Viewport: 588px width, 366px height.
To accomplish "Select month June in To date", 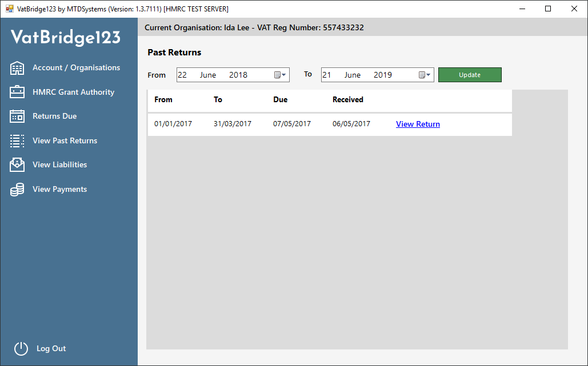I will point(353,75).
